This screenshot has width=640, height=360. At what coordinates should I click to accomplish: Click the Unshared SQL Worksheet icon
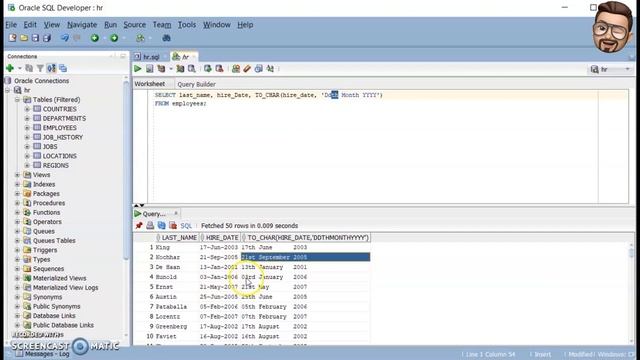point(236,69)
